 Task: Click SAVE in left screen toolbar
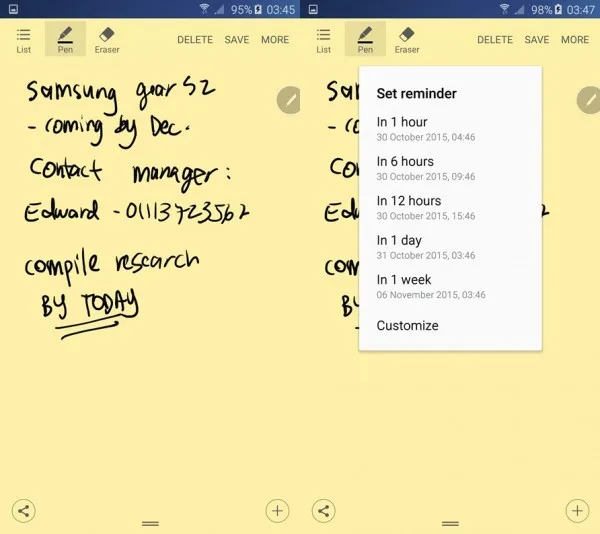(x=236, y=40)
